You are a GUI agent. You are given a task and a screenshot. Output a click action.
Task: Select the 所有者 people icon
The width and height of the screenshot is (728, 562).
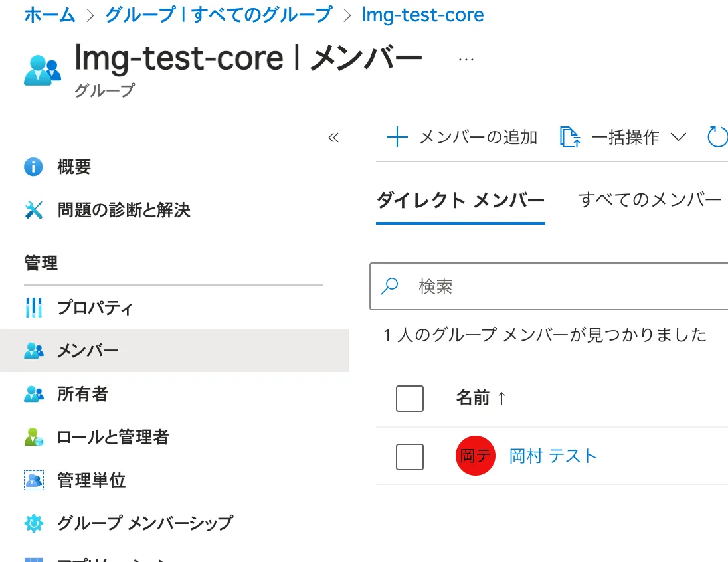click(x=33, y=394)
